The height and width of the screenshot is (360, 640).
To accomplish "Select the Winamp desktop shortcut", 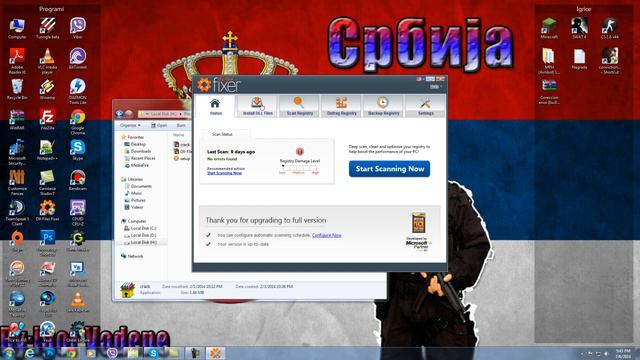I will [x=47, y=89].
